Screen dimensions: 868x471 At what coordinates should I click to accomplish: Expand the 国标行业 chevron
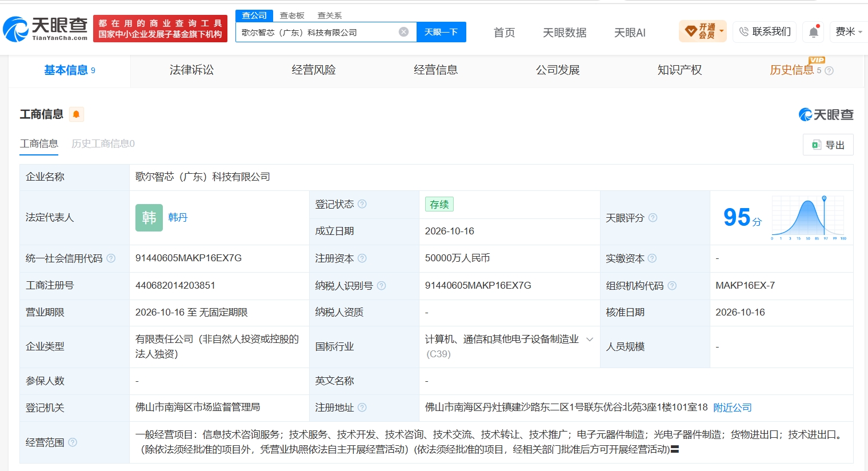[590, 340]
